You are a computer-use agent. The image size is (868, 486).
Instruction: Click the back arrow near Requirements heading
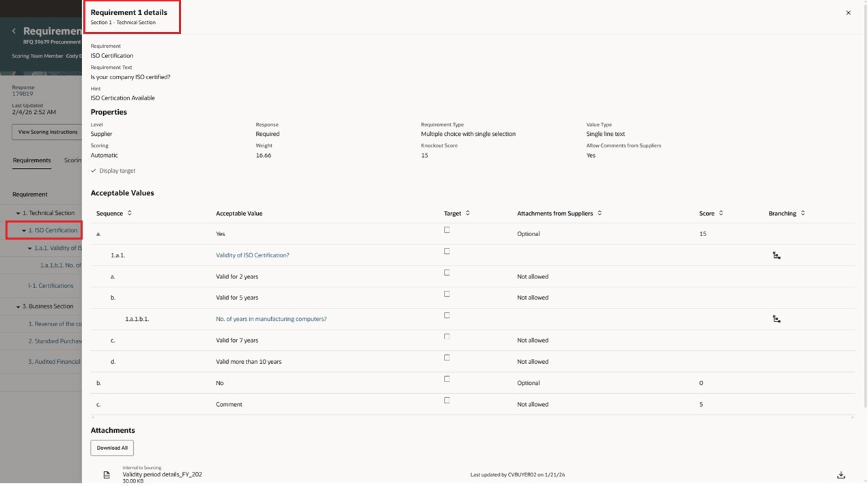(13, 31)
